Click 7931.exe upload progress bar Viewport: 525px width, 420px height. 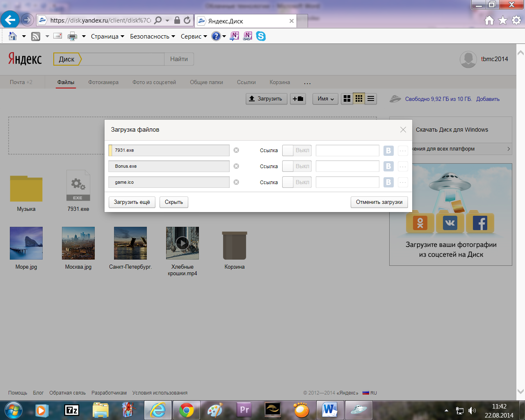169,150
